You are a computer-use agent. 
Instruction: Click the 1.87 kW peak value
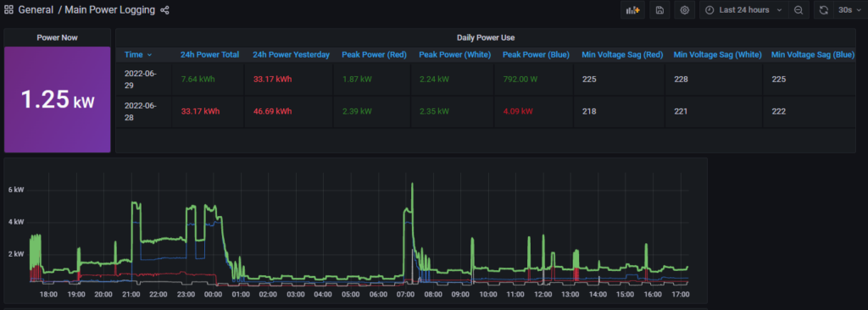coord(357,79)
